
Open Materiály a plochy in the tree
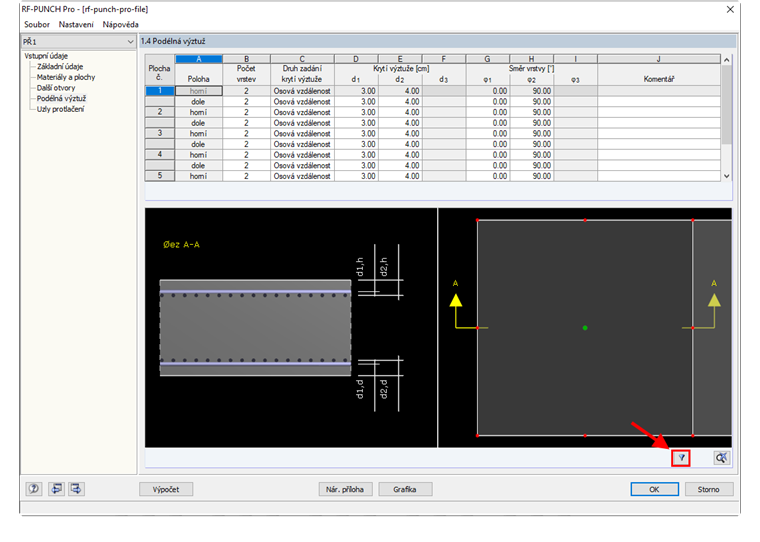(66, 77)
